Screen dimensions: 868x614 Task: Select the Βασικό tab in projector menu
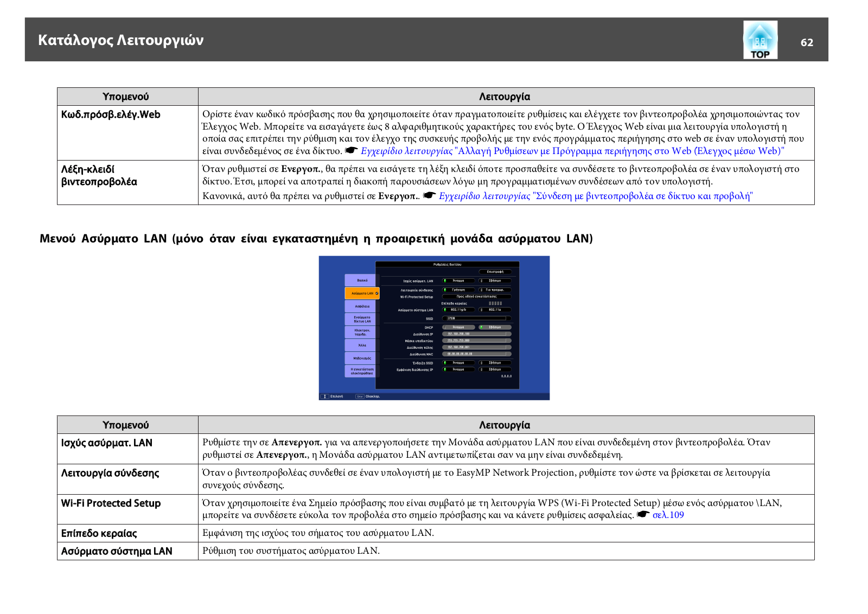[x=362, y=280]
